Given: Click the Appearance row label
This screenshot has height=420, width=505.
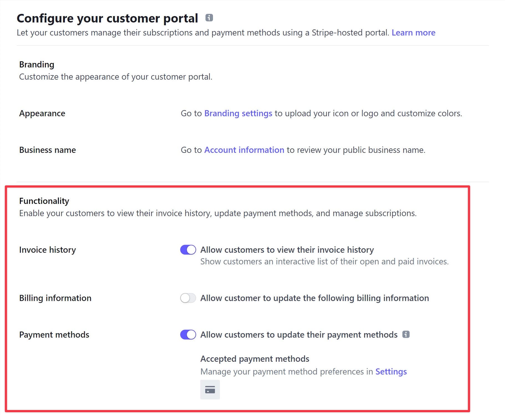Looking at the screenshot, I should pyautogui.click(x=42, y=113).
